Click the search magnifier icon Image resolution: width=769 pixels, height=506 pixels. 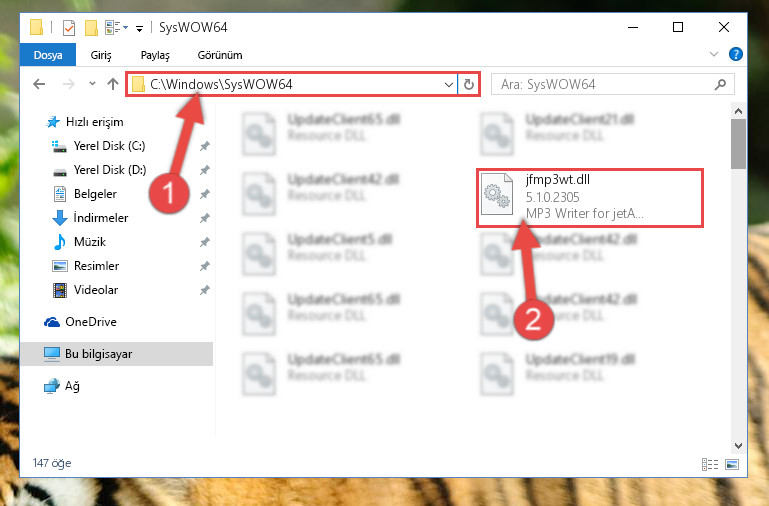coord(720,84)
